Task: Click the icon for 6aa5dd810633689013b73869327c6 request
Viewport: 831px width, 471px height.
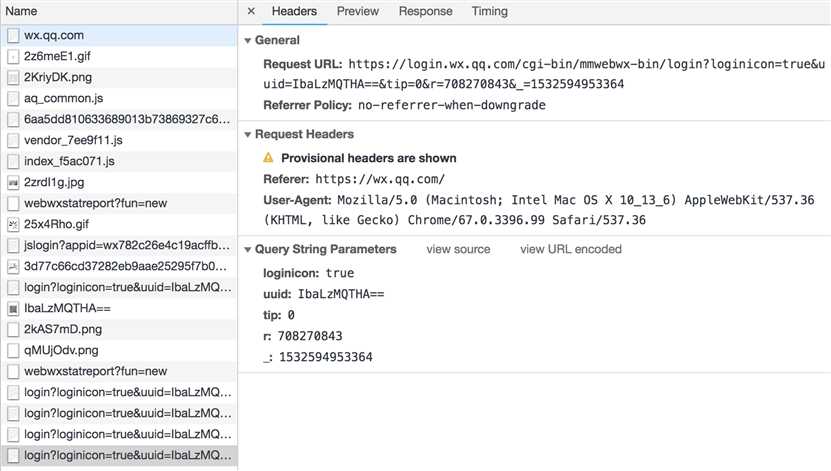Action: point(13,120)
